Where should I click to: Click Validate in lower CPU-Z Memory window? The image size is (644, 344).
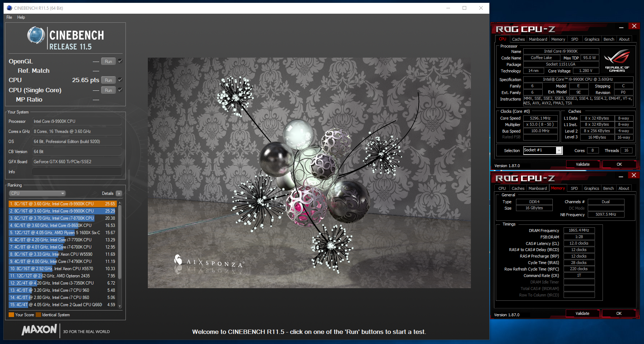582,313
